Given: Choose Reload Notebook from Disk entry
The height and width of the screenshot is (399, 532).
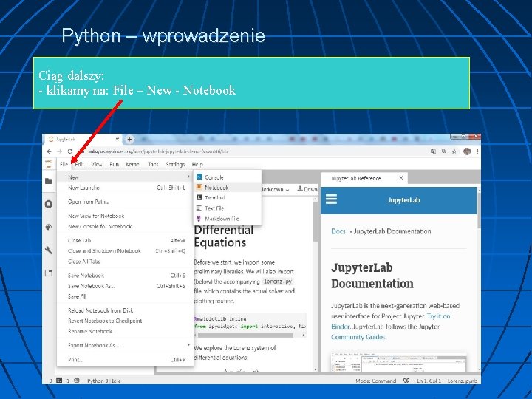Looking at the screenshot, I should [x=125, y=310].
